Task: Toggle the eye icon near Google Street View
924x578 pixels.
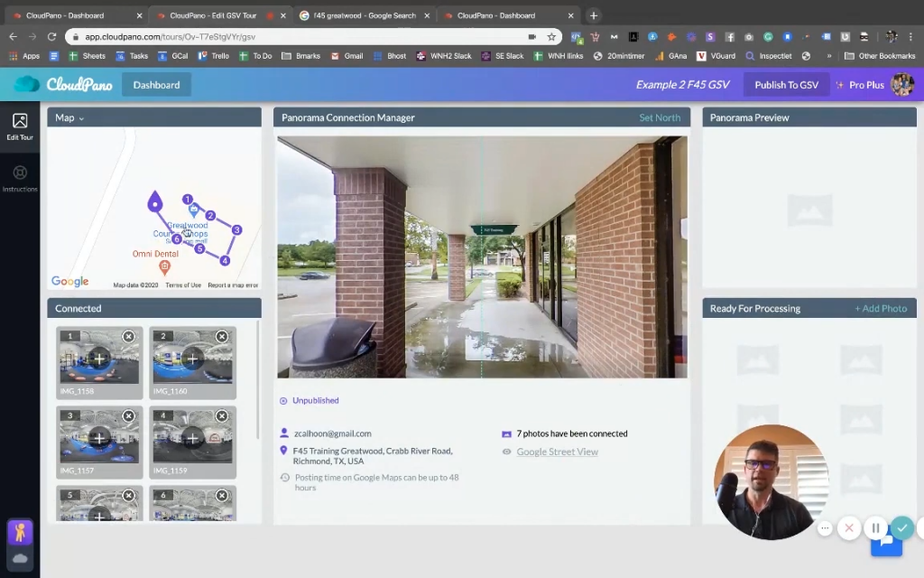Action: (x=509, y=452)
